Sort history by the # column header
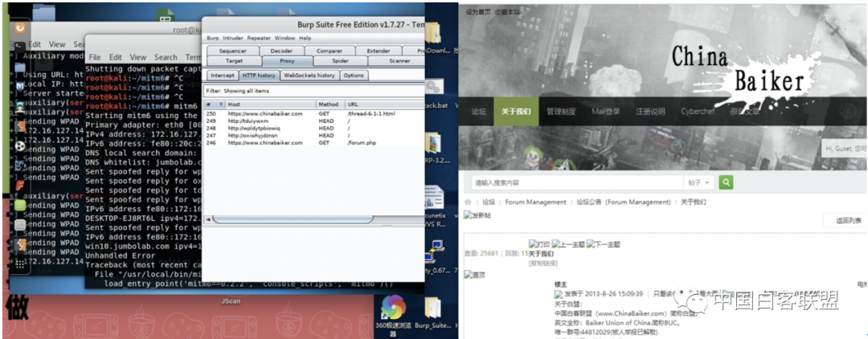The width and height of the screenshot is (868, 339). (x=215, y=104)
